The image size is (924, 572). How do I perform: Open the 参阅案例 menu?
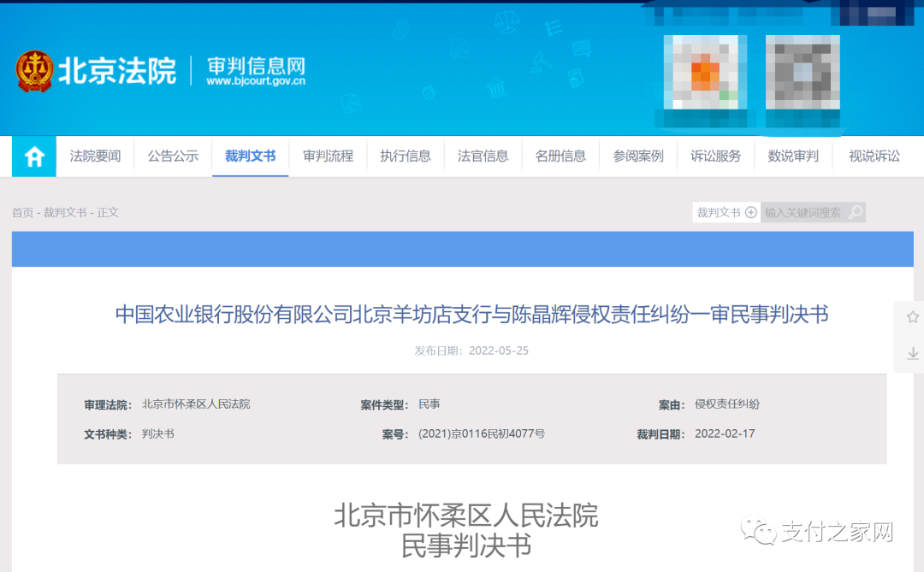coord(638,156)
